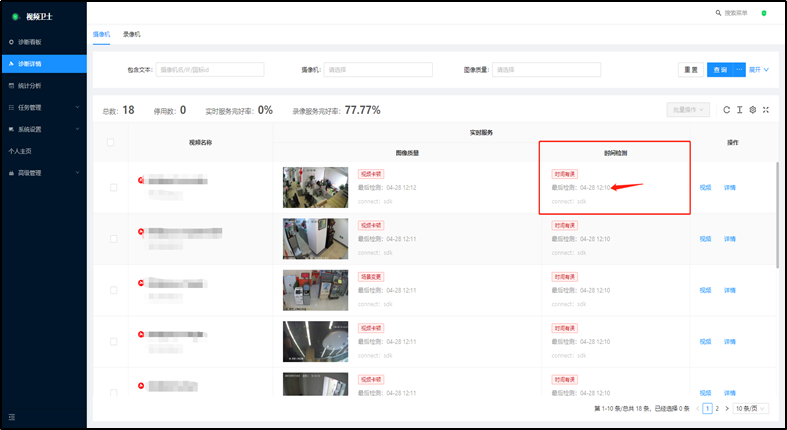The height and width of the screenshot is (430, 787).
Task: Expand filters via 展开 link
Action: [x=759, y=70]
